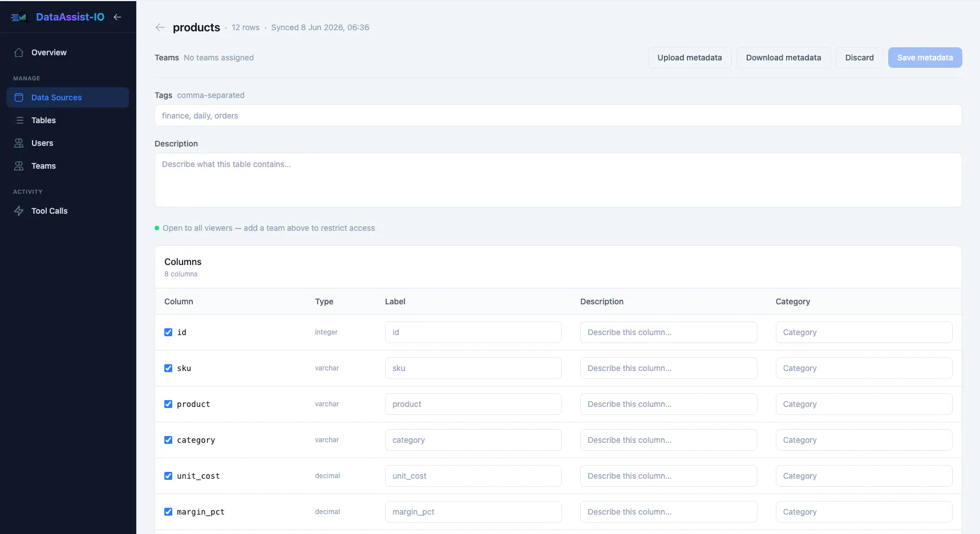Click 'decimal' type in unit_cost row
Image resolution: width=980 pixels, height=534 pixels.
coord(327,476)
